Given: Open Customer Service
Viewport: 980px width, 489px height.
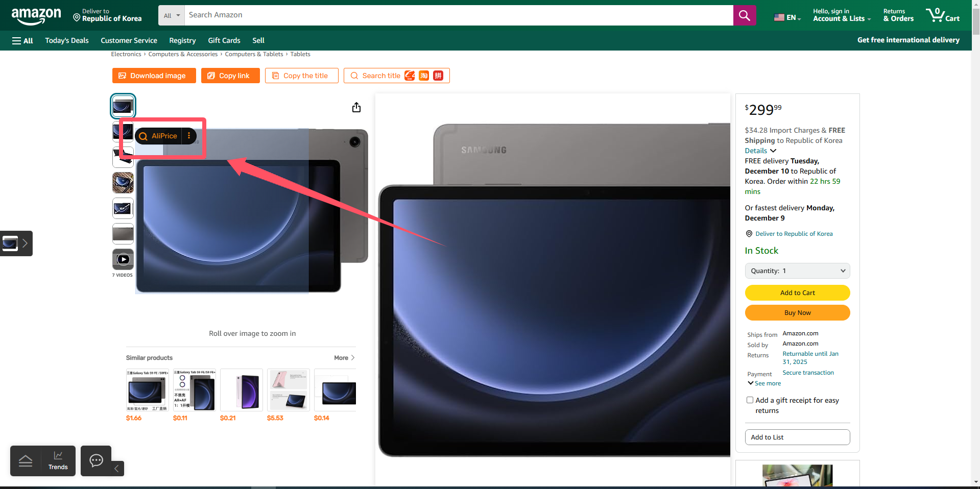Looking at the screenshot, I should pyautogui.click(x=129, y=40).
